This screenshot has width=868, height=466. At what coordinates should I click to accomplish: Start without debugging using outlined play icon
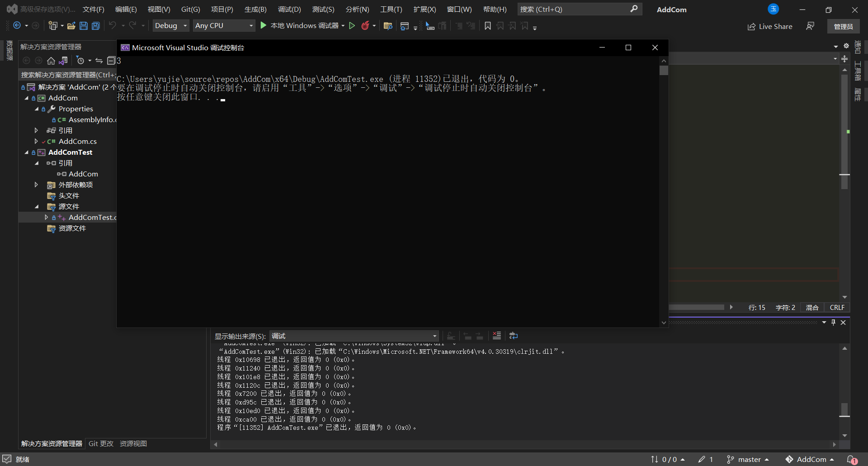(x=352, y=26)
